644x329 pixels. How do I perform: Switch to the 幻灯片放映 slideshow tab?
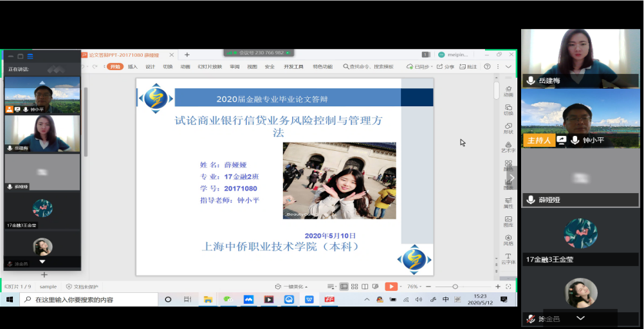(210, 66)
